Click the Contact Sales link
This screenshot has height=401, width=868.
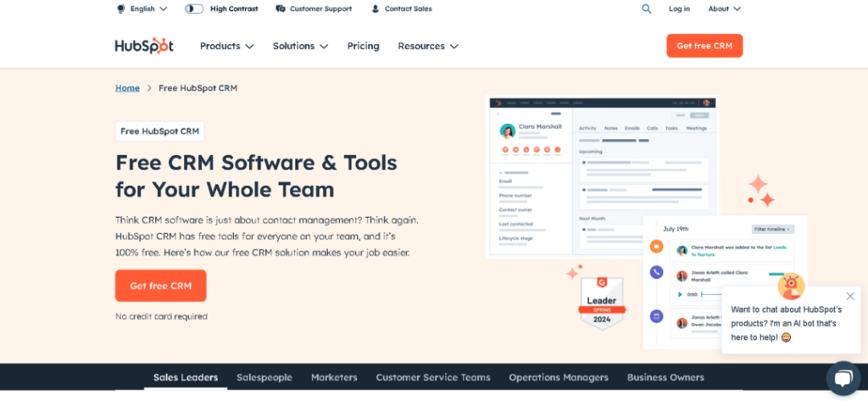[x=409, y=8]
